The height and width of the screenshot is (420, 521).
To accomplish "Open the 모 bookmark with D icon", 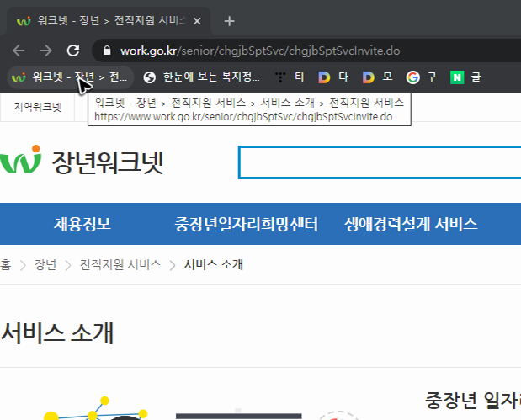I will [x=377, y=77].
